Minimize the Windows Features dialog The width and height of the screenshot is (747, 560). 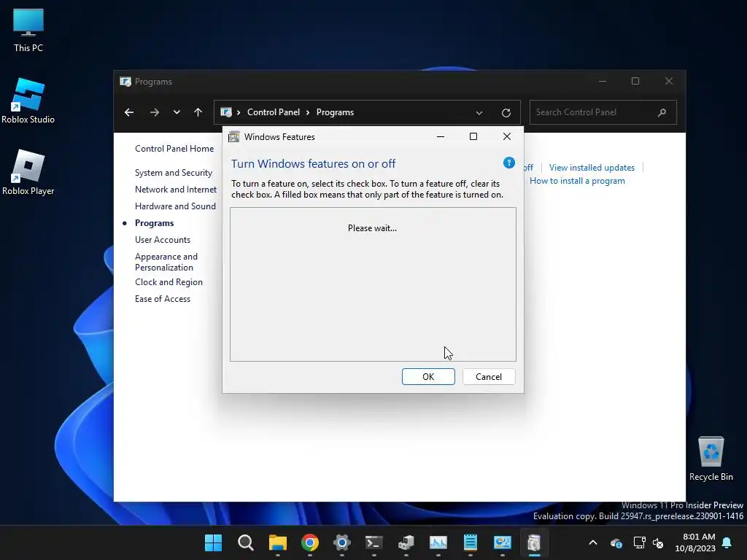441,136
